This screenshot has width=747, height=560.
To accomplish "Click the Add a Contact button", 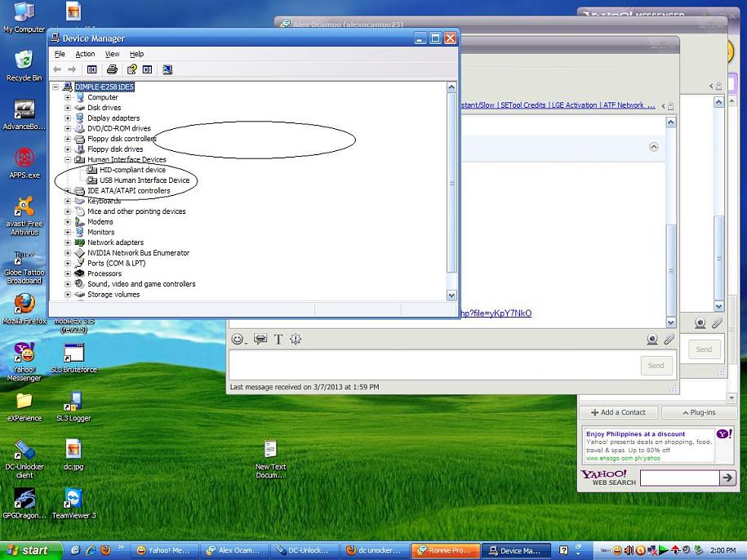I will click(x=618, y=412).
